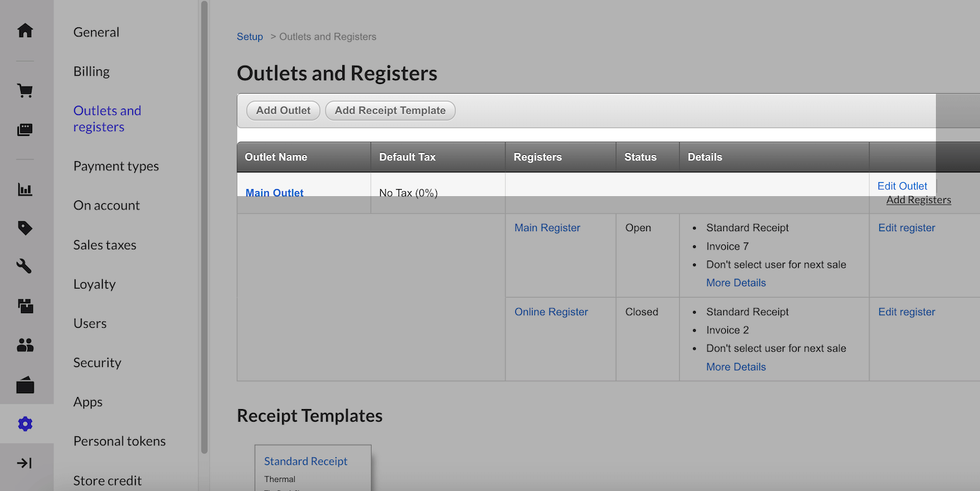Open the Payment types settings page
Viewport: 980px width, 491px height.
[116, 166]
